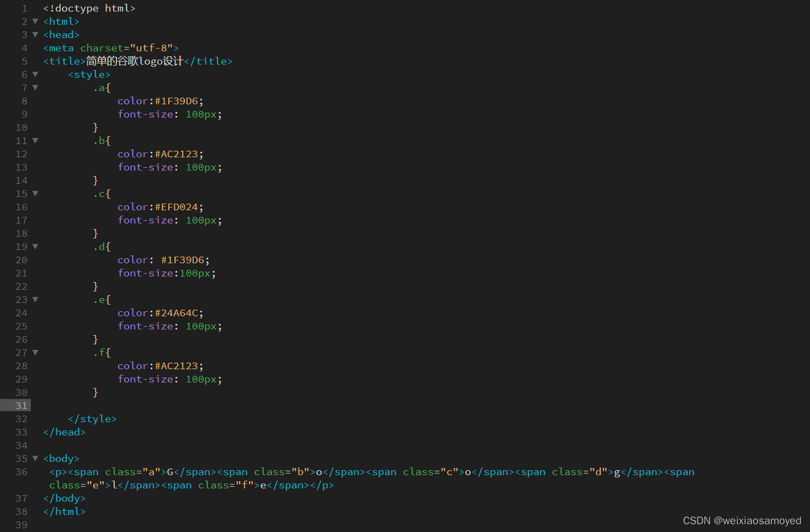
Task: Click color value #AC2123 in .b rule
Action: [x=177, y=154]
